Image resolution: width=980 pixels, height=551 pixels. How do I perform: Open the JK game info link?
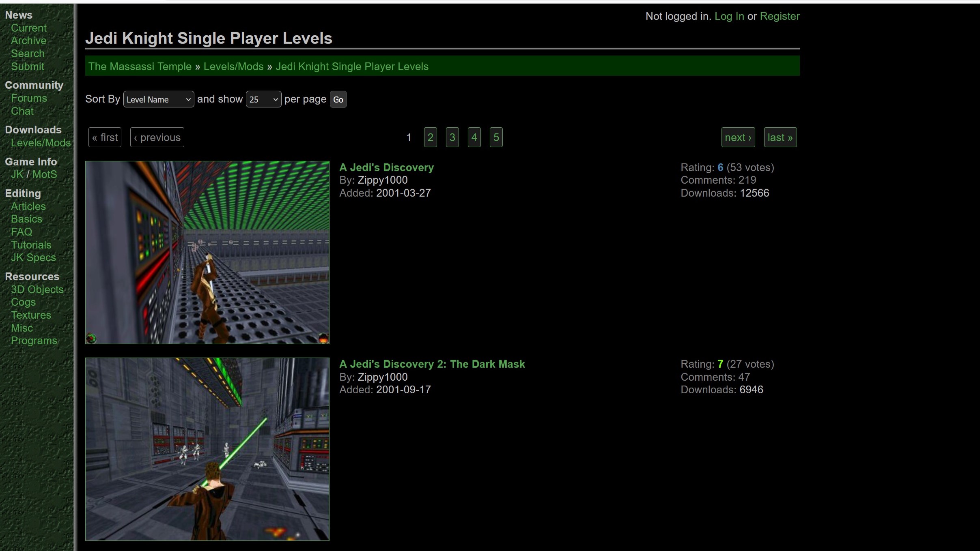click(x=17, y=174)
